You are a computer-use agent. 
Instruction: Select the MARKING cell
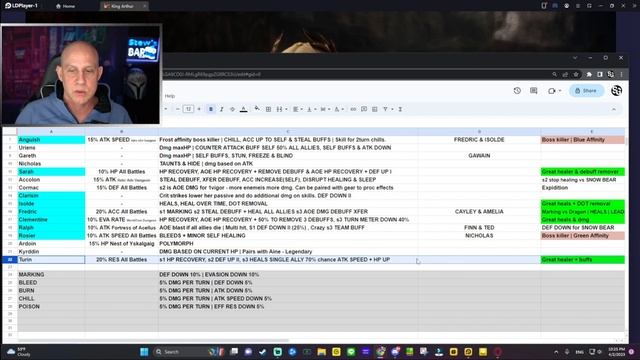pos(51,275)
